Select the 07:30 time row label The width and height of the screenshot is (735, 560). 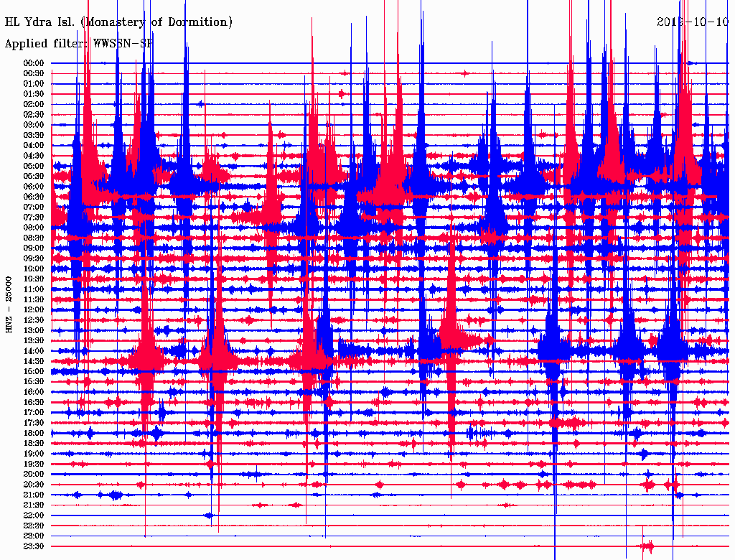[x=34, y=218]
